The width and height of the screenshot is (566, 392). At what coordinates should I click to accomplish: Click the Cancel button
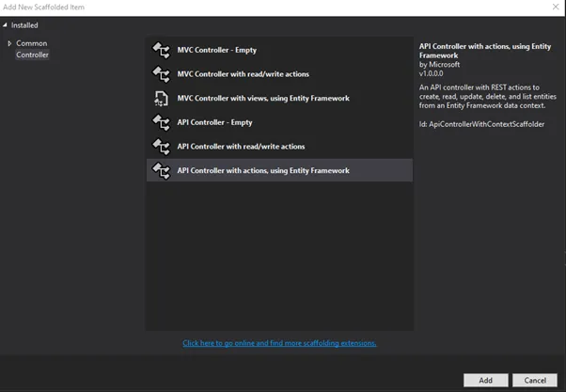pyautogui.click(x=535, y=380)
